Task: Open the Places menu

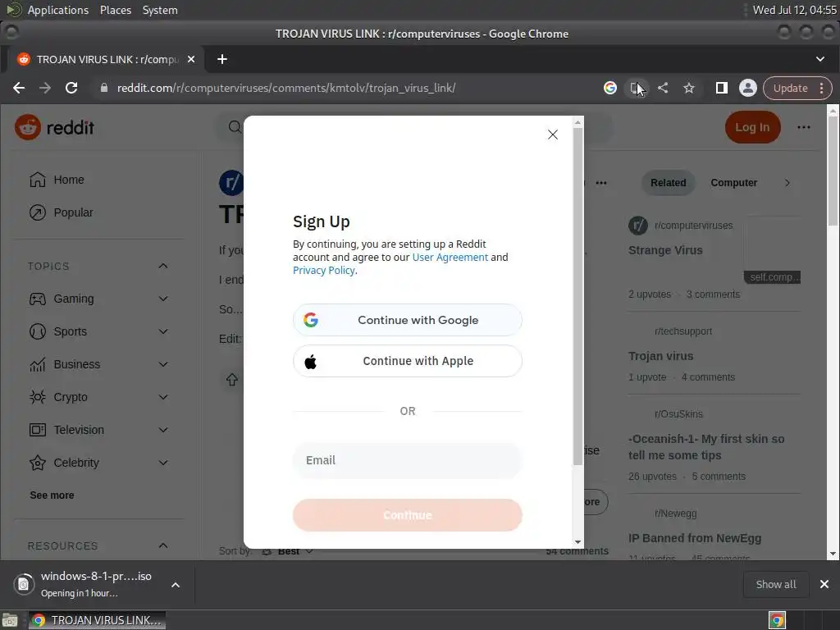Action: pos(115,10)
